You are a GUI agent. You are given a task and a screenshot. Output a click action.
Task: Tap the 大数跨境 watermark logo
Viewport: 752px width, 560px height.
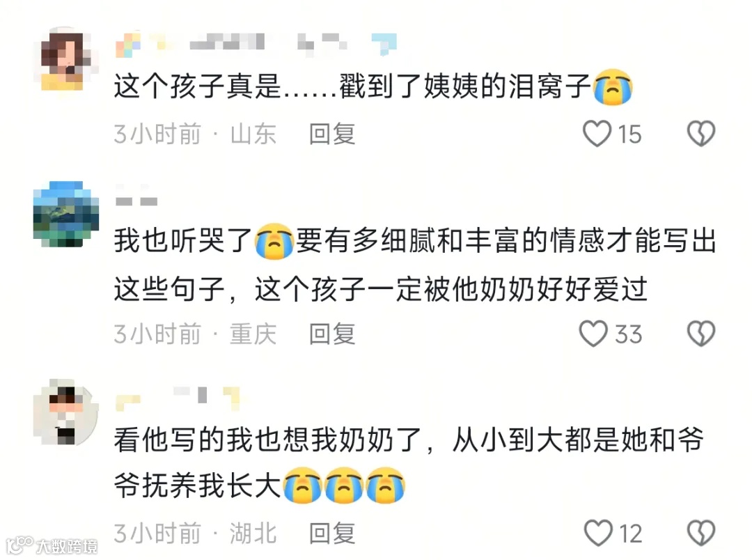click(x=52, y=545)
